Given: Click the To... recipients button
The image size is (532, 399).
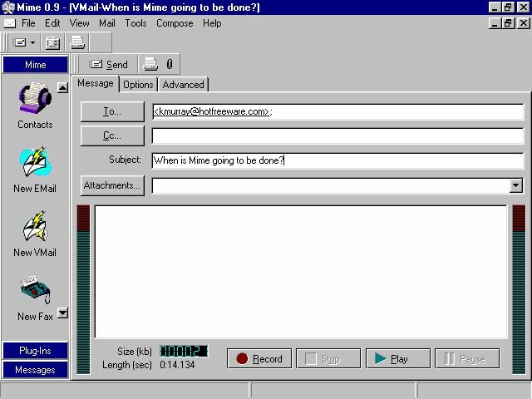Looking at the screenshot, I should (x=112, y=111).
